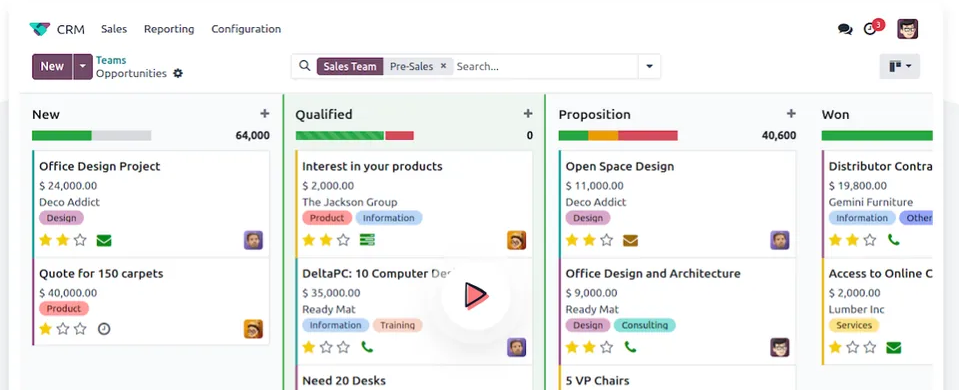Play the video overlay button
Screen dimensions: 959x390
click(x=475, y=296)
